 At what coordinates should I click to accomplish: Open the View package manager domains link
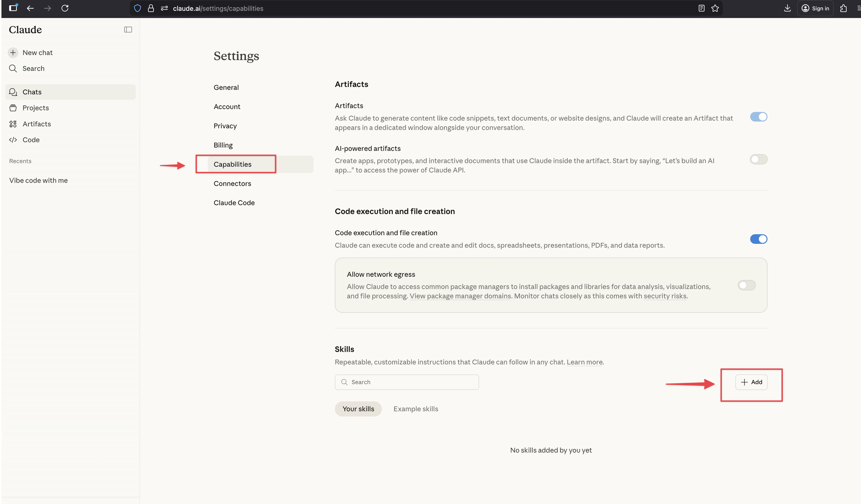click(460, 296)
